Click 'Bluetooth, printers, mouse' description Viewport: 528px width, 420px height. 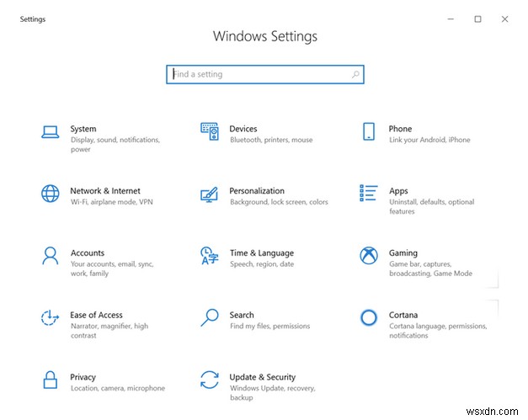click(271, 140)
